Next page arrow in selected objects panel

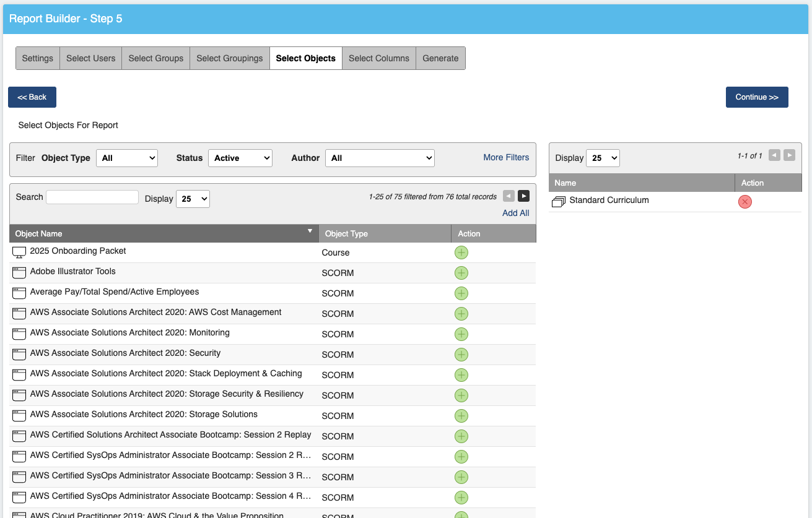789,155
